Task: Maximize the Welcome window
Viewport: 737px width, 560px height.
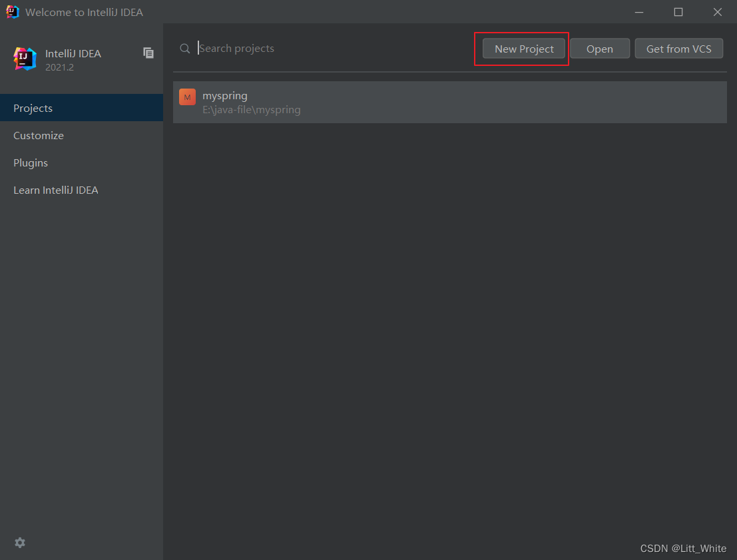Action: point(678,12)
